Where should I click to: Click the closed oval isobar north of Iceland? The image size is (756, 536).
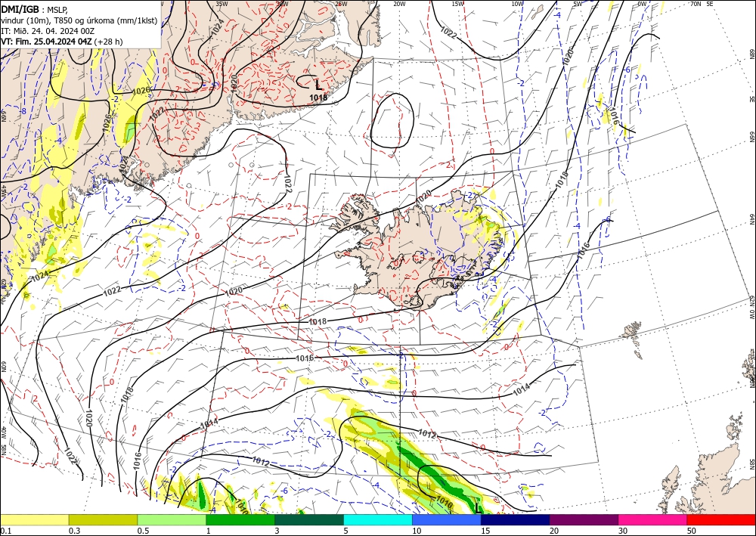392,120
